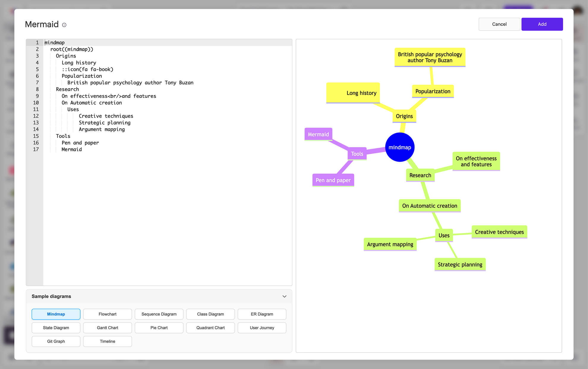Screen dimensions: 588x369
Task: Click the ::icon(fa fa-book) code line
Action: (x=87, y=69)
